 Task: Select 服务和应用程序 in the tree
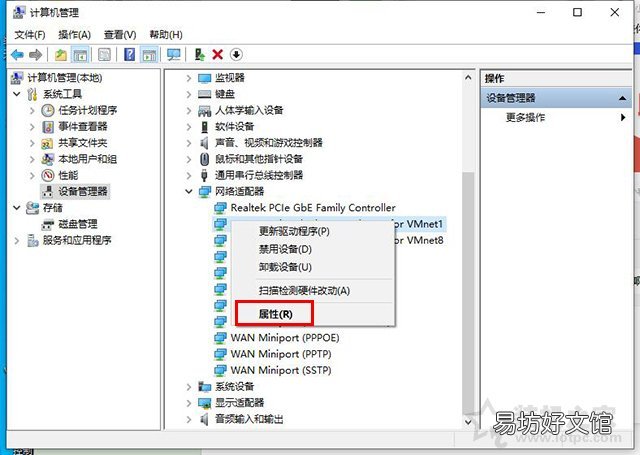77,240
